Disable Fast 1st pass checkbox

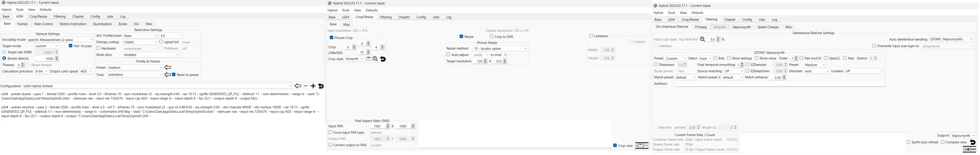(x=71, y=46)
